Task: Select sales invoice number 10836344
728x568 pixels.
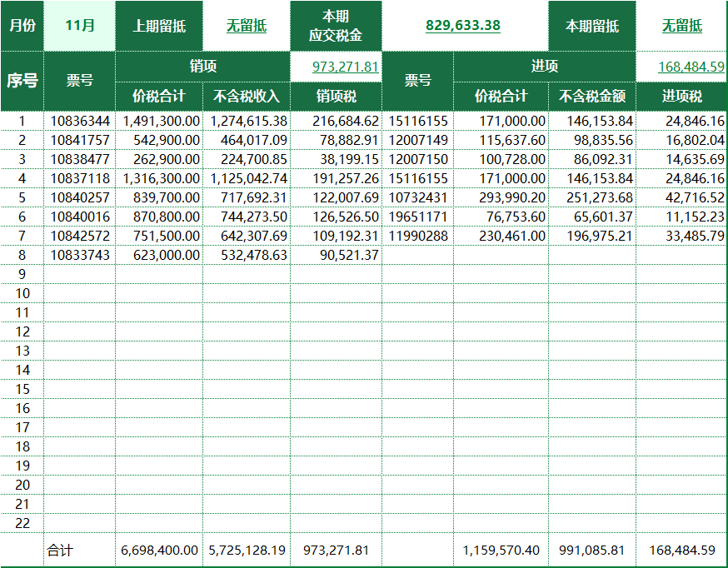Action: (80, 122)
